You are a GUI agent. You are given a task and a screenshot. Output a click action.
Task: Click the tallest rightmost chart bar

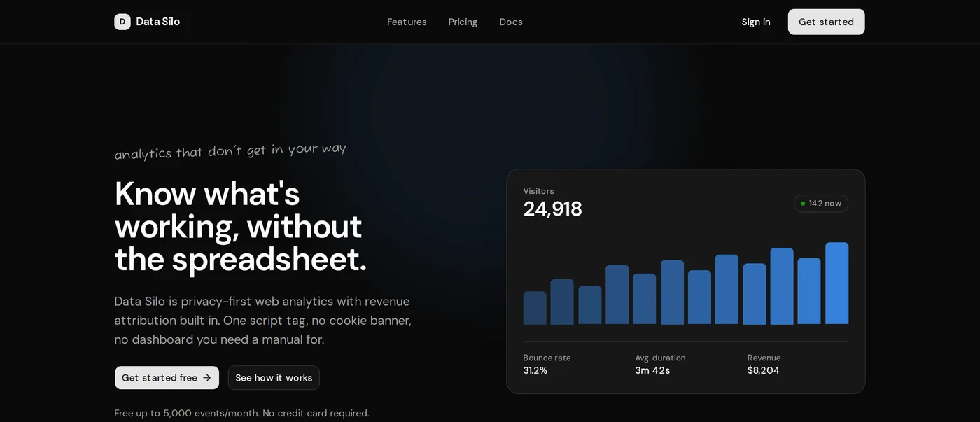coord(837,283)
